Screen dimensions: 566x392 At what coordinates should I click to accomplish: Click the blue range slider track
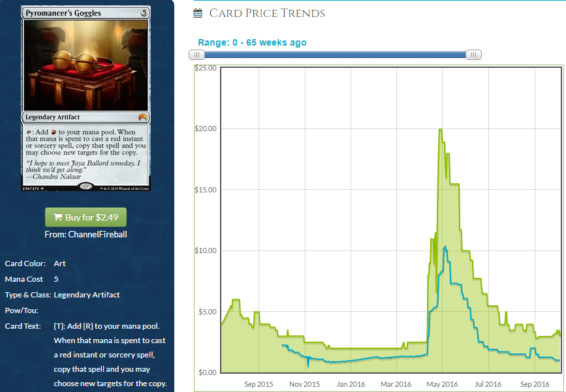click(x=335, y=55)
